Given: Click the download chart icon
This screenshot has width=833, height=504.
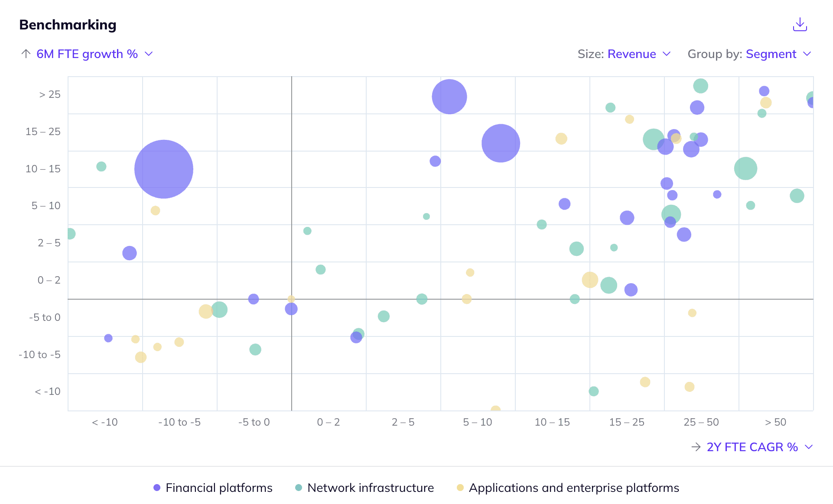Looking at the screenshot, I should [x=800, y=25].
